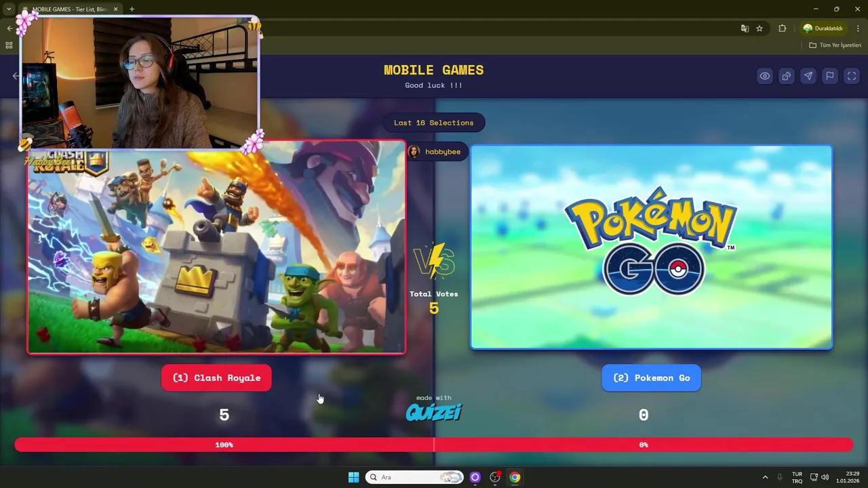
Task: Click the Good luck !!! subtitle
Action: coord(434,85)
